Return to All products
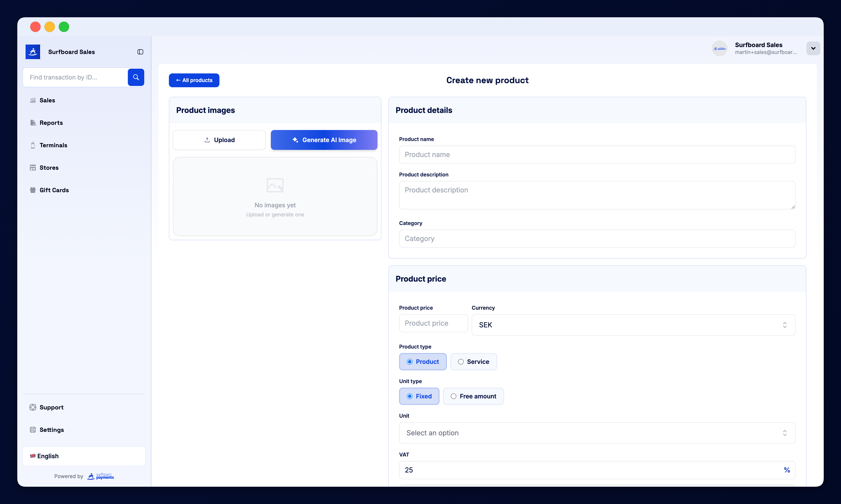The width and height of the screenshot is (841, 504). coord(194,80)
